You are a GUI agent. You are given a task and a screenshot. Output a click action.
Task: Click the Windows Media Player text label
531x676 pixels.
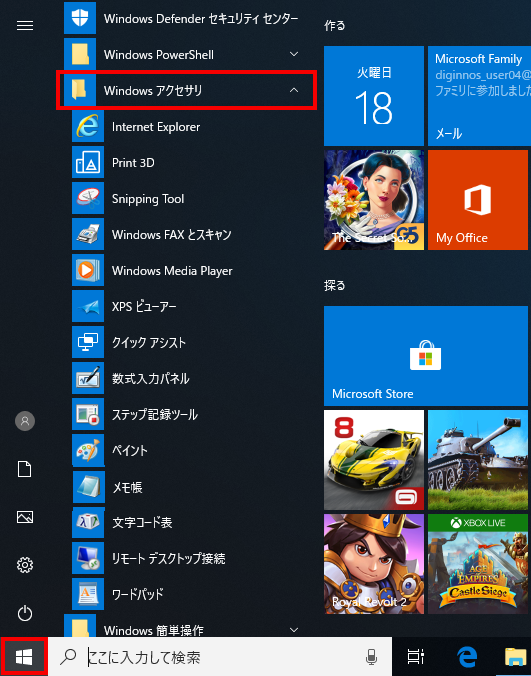172,271
